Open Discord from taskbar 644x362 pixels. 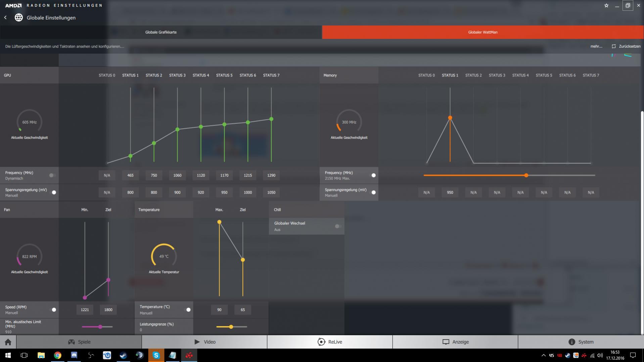pos(74,355)
